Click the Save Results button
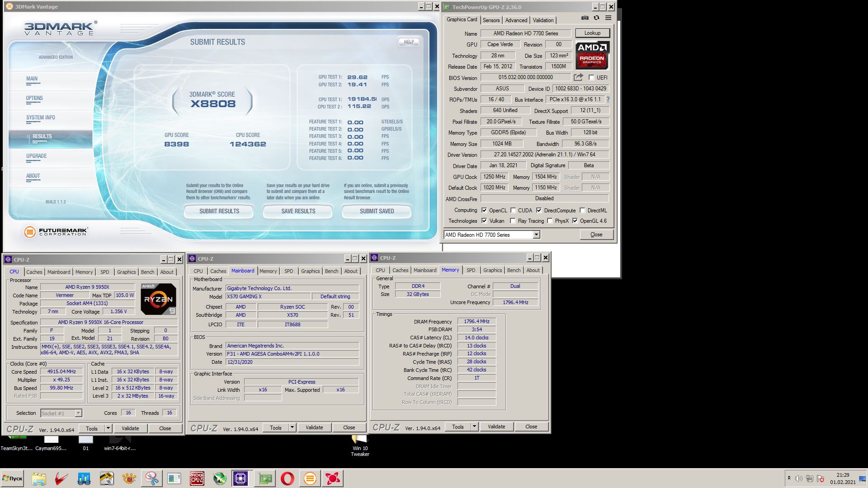The width and height of the screenshot is (868, 488). (298, 211)
